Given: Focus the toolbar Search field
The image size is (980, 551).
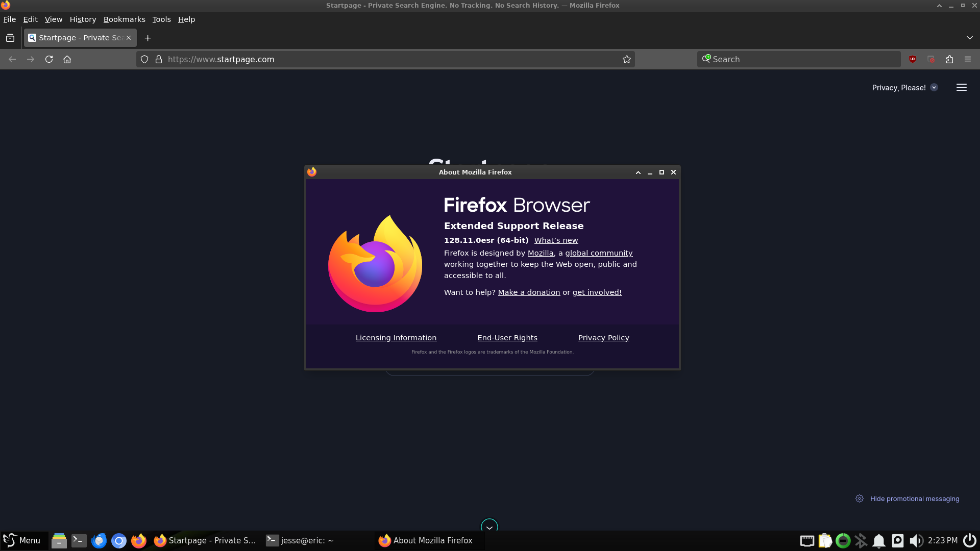Looking at the screenshot, I should pyautogui.click(x=799, y=59).
